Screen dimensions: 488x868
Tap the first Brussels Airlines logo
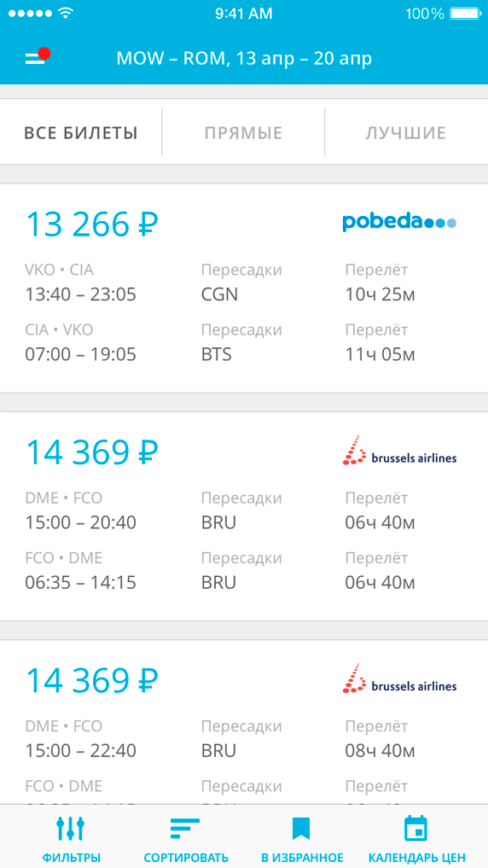399,450
